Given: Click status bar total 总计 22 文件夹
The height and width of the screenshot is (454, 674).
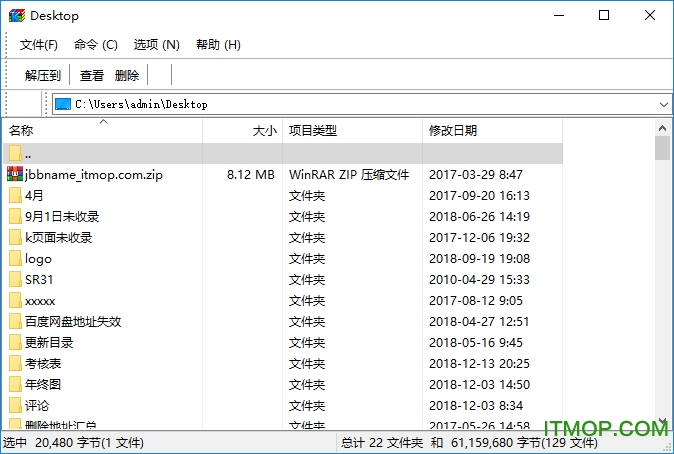Looking at the screenshot, I should click(x=382, y=443).
